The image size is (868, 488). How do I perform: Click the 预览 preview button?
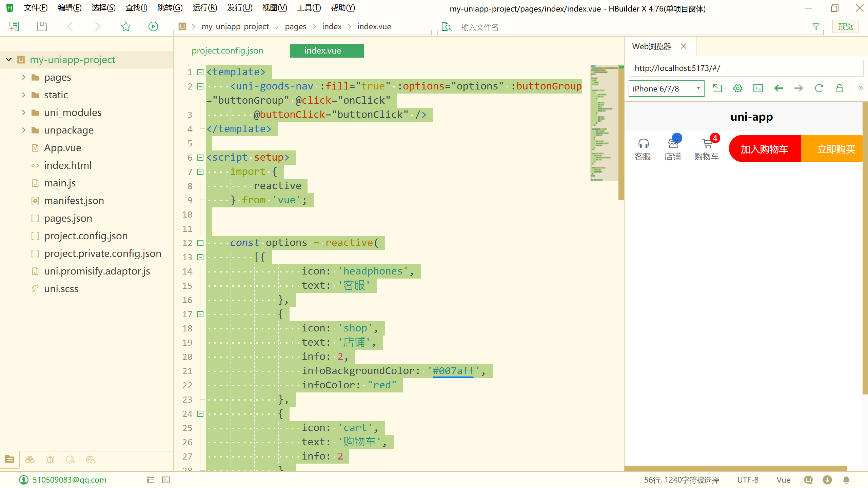tap(845, 26)
